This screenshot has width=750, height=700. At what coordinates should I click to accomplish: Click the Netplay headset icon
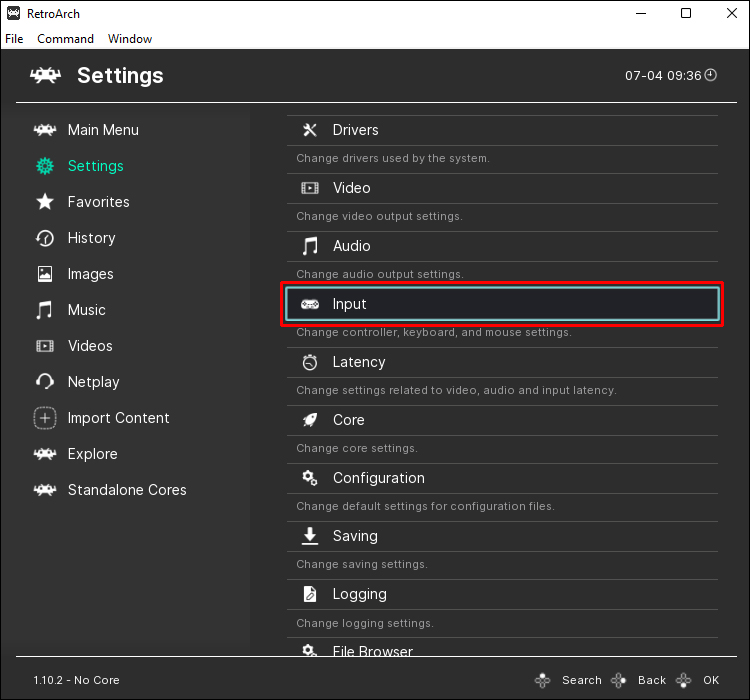click(x=45, y=382)
